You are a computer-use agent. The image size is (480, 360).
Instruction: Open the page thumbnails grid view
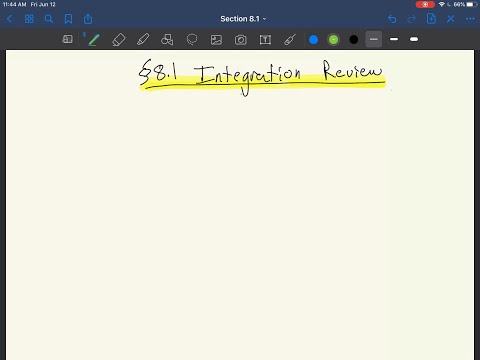[29, 19]
